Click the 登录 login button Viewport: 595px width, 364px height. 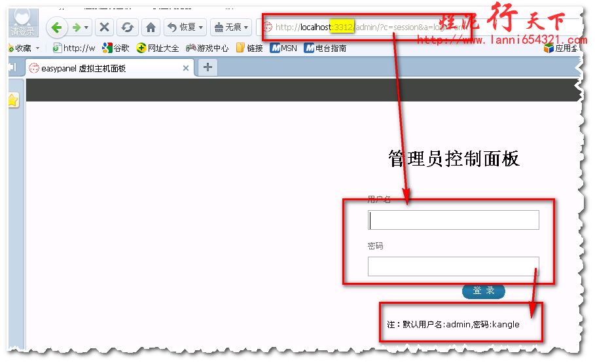pos(484,291)
